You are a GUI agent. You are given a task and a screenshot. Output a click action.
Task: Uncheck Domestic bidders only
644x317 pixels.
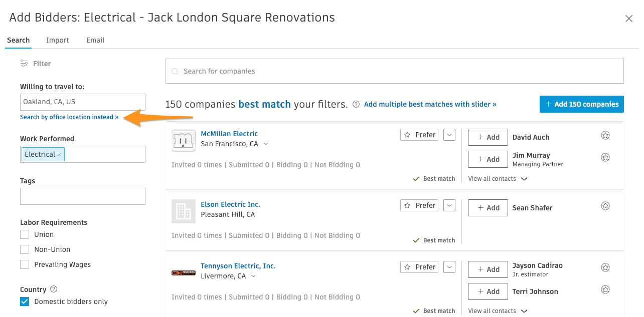pyautogui.click(x=24, y=301)
